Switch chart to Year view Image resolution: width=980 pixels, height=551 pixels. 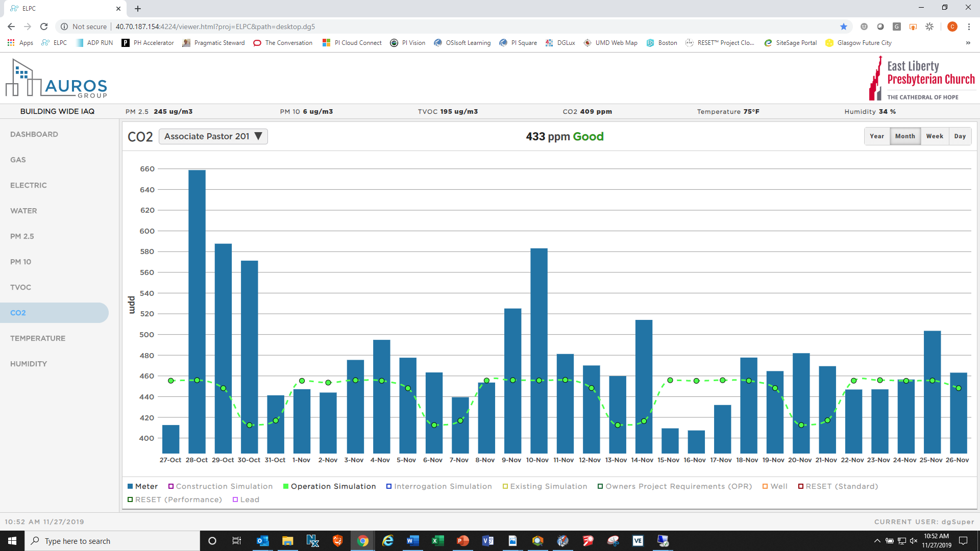click(x=876, y=136)
